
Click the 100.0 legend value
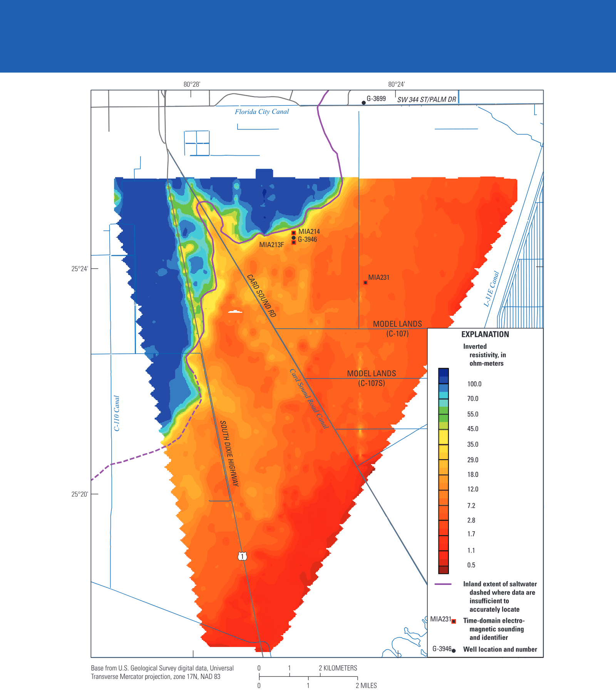point(474,384)
